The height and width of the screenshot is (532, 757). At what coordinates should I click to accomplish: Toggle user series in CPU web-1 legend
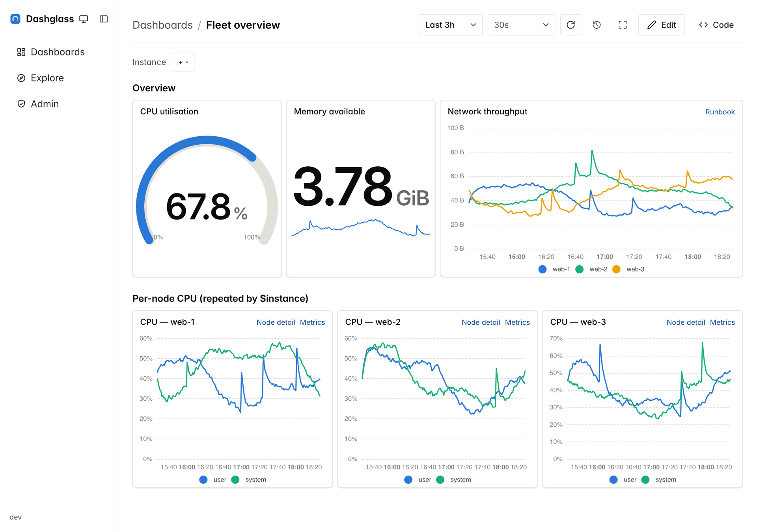[213, 480]
